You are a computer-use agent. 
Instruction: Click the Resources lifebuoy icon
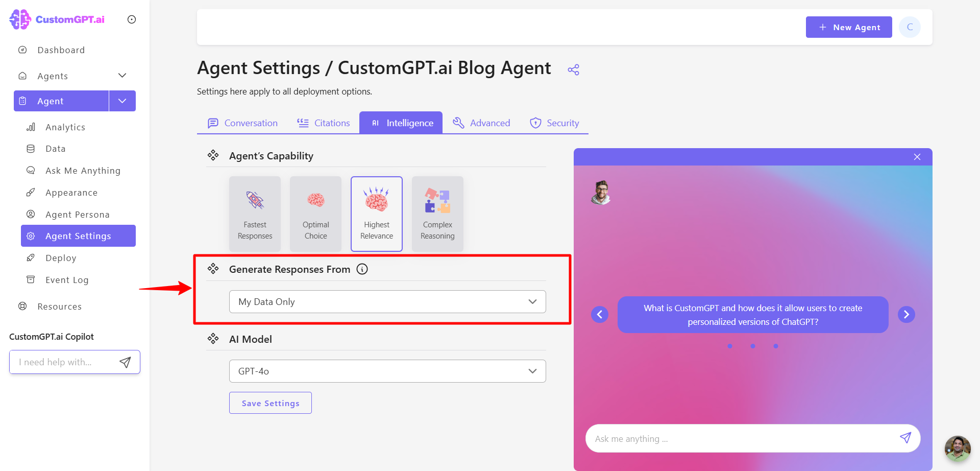tap(22, 306)
